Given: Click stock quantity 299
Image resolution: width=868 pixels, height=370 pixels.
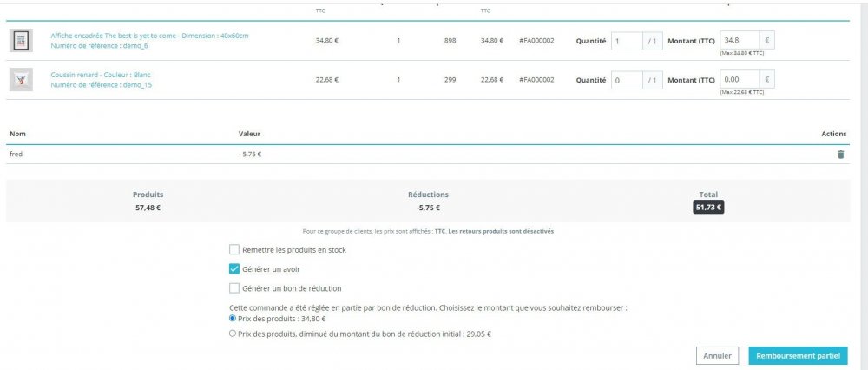Looking at the screenshot, I should [x=450, y=80].
